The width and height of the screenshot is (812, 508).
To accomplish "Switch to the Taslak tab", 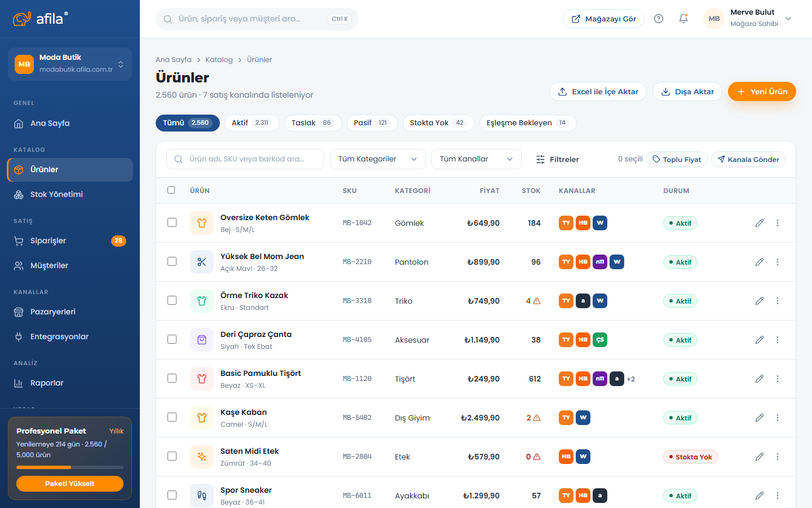I will coord(313,123).
